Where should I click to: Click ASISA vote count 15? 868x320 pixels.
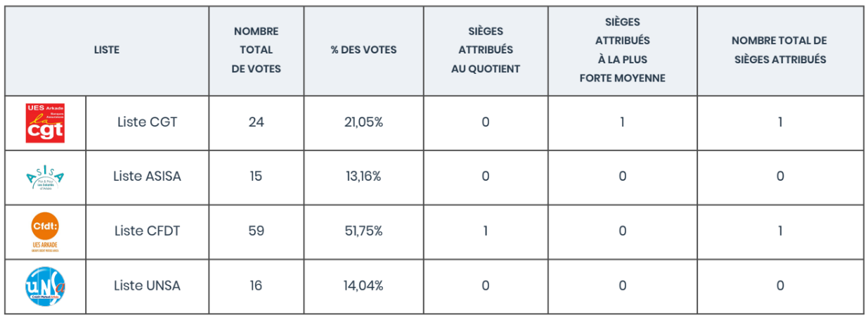[256, 176]
